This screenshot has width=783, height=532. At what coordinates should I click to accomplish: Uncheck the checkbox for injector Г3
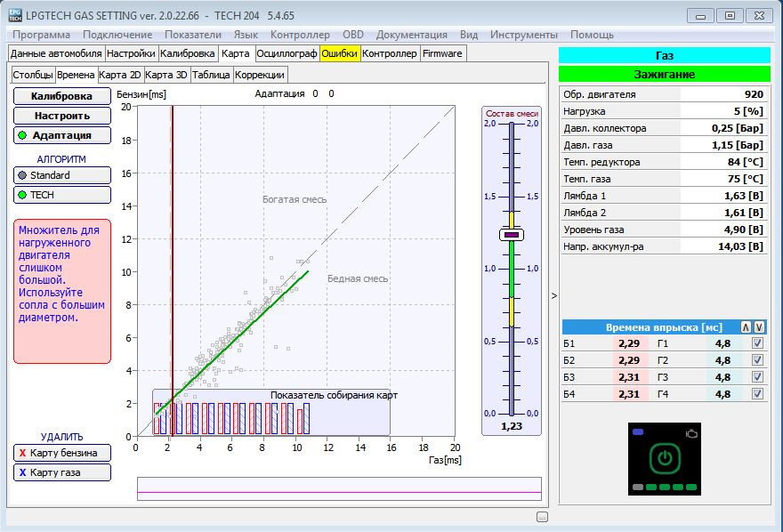757,377
